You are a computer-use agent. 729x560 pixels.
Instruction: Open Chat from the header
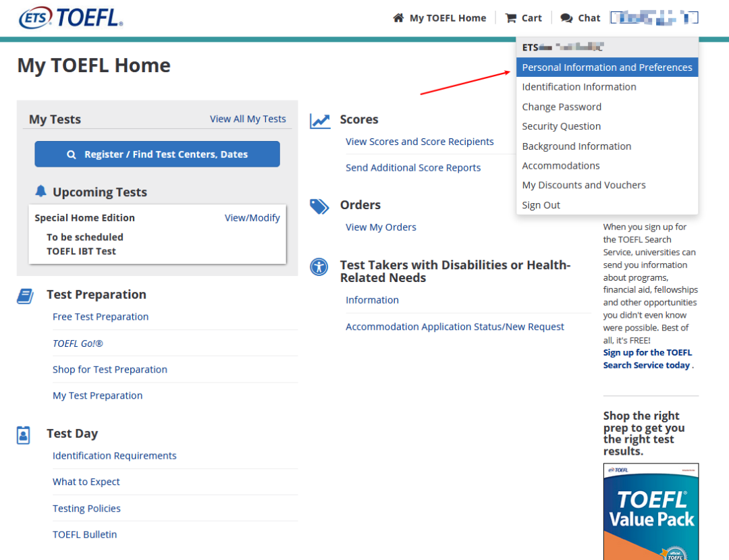(589, 18)
